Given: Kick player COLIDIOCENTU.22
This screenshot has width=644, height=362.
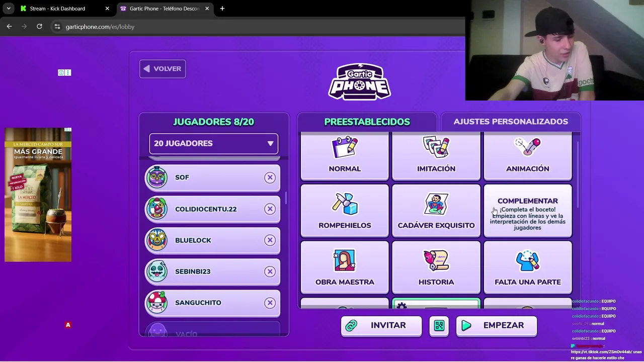Looking at the screenshot, I should pos(270,209).
